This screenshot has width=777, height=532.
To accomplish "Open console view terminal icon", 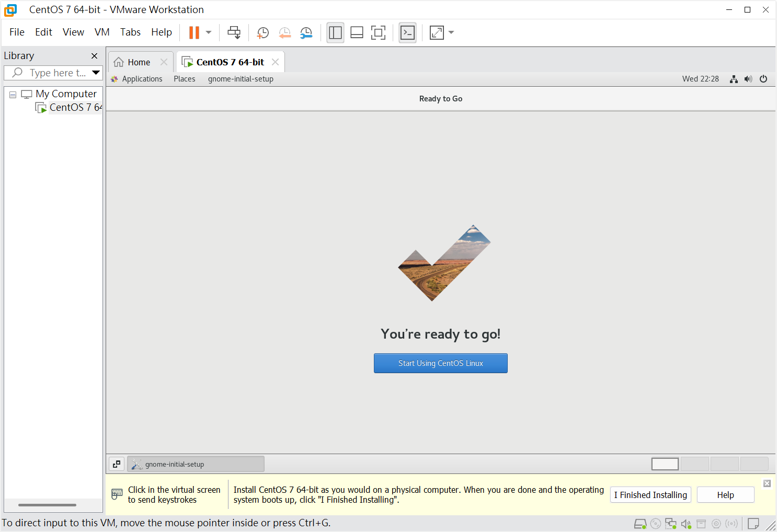I will click(407, 32).
